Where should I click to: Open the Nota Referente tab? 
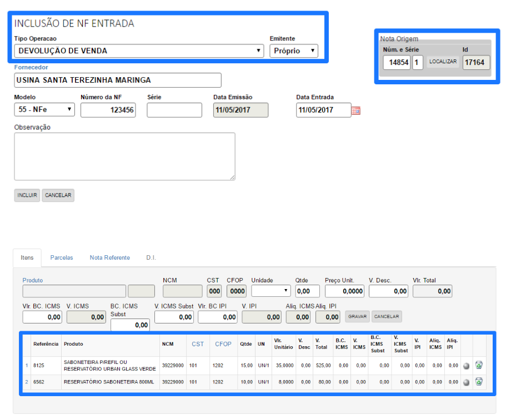(x=110, y=257)
